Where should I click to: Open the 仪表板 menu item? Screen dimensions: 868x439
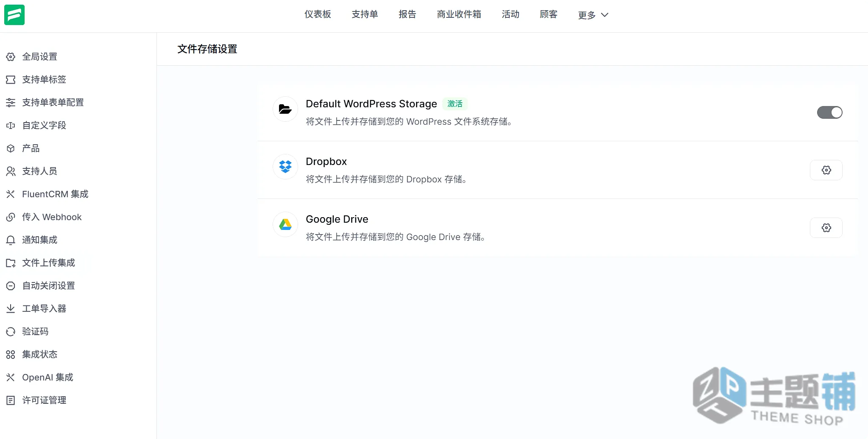pos(318,14)
